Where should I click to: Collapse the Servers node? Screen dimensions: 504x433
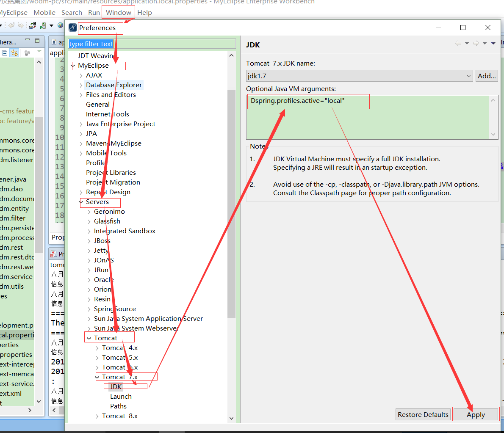81,202
